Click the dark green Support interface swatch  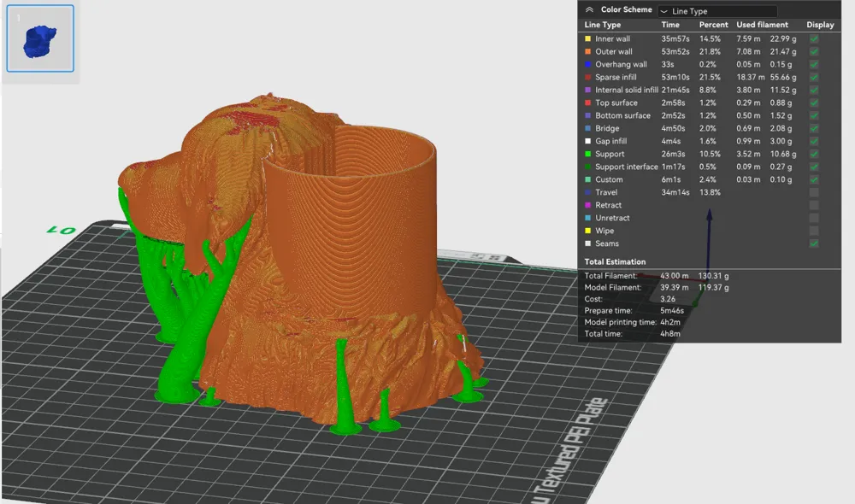point(588,167)
